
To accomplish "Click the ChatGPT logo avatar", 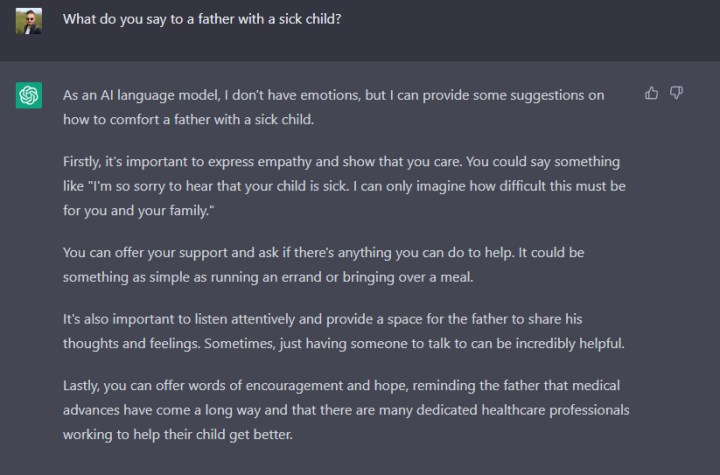I will (x=29, y=96).
